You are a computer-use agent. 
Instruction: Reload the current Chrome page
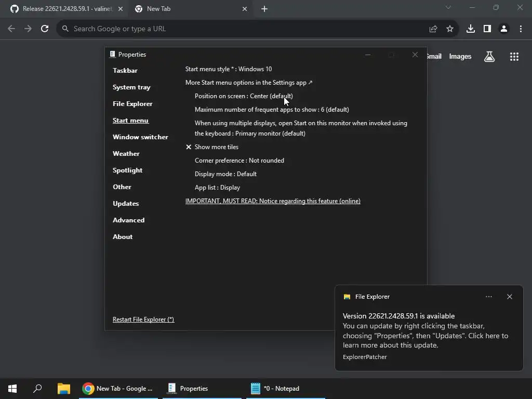point(45,29)
